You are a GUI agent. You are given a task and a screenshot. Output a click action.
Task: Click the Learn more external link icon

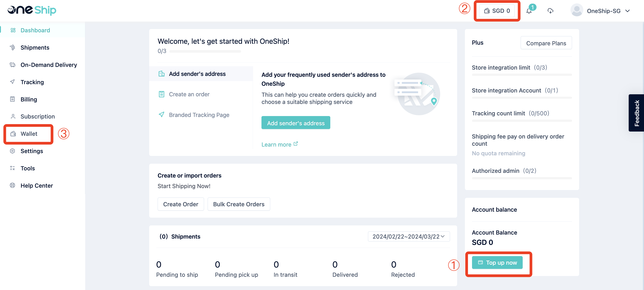coord(296,144)
